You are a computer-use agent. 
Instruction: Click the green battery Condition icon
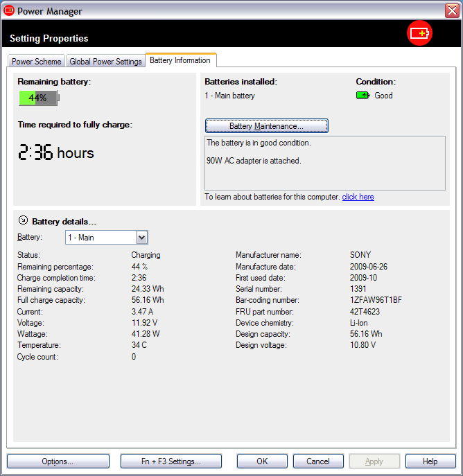pyautogui.click(x=362, y=96)
